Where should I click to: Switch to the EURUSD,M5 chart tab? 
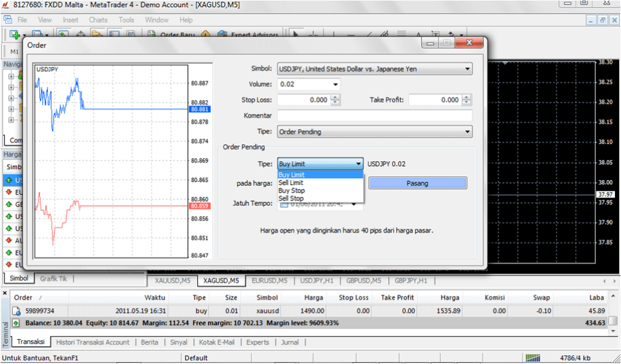(x=270, y=280)
